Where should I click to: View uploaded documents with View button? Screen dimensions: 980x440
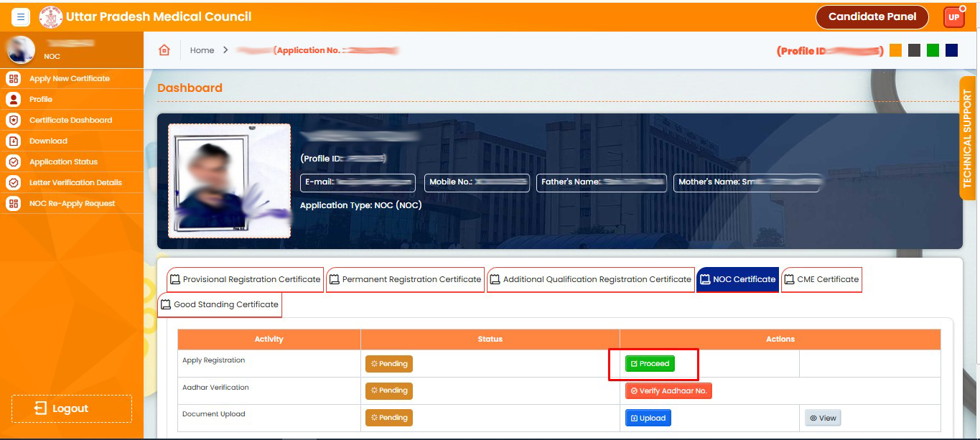coord(823,418)
